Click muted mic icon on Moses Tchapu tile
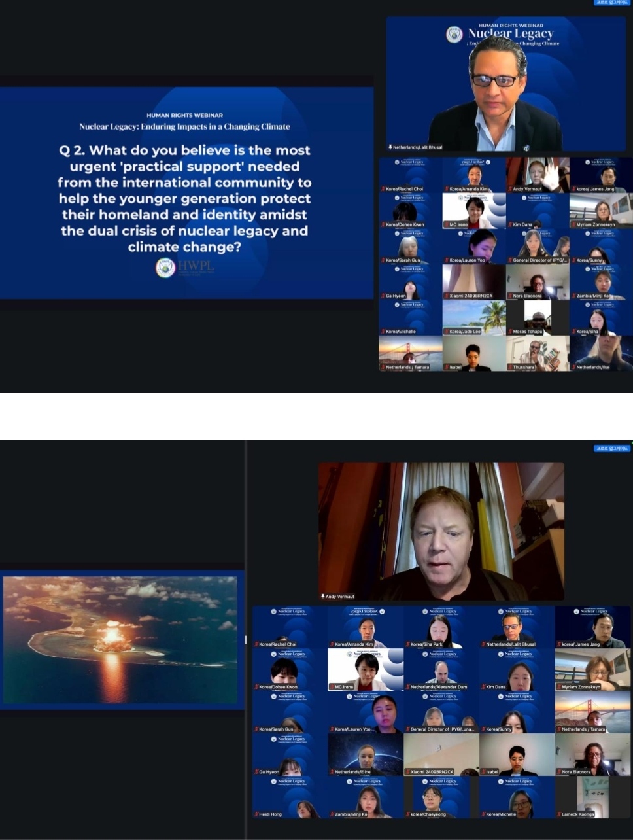 pos(511,332)
